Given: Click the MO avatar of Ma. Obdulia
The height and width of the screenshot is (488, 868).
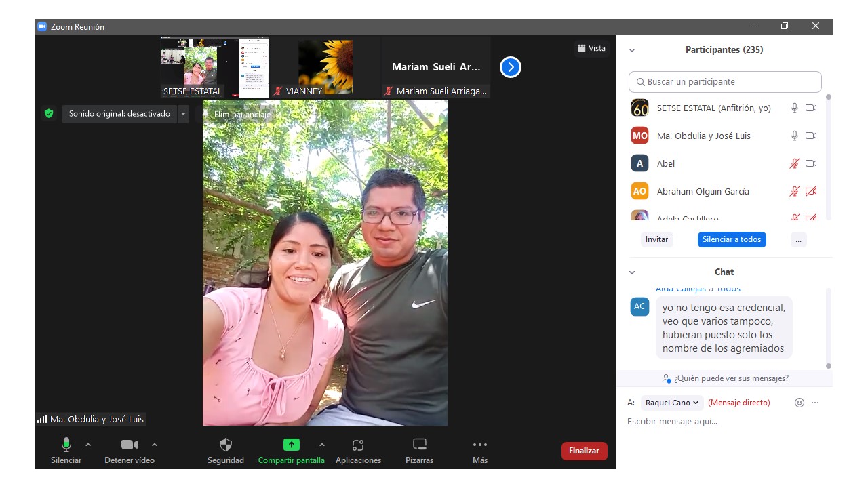Looking at the screenshot, I should (639, 136).
